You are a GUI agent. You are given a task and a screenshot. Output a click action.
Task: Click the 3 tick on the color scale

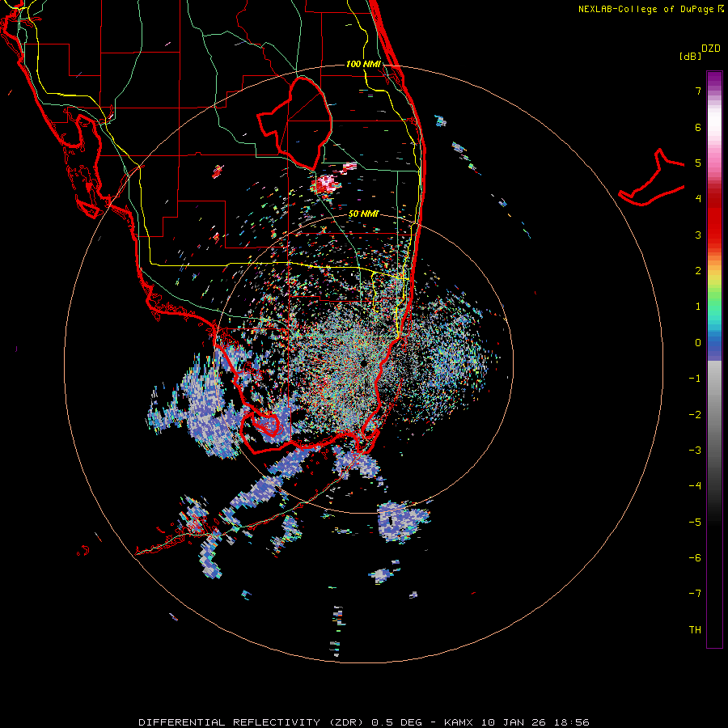pyautogui.click(x=698, y=235)
